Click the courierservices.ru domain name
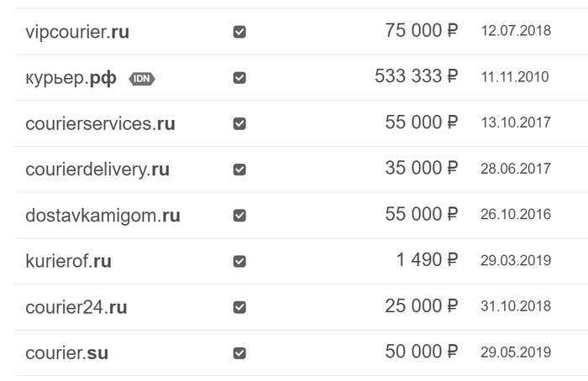 [x=100, y=124]
